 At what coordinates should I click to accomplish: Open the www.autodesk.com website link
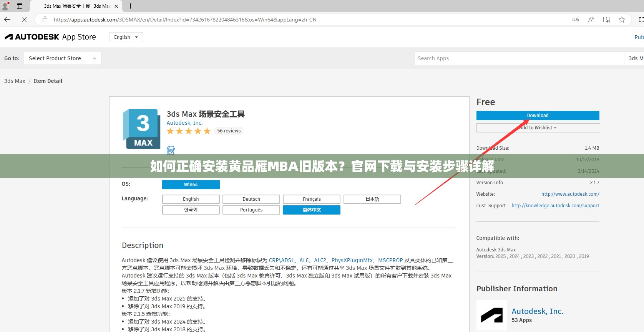pyautogui.click(x=570, y=194)
